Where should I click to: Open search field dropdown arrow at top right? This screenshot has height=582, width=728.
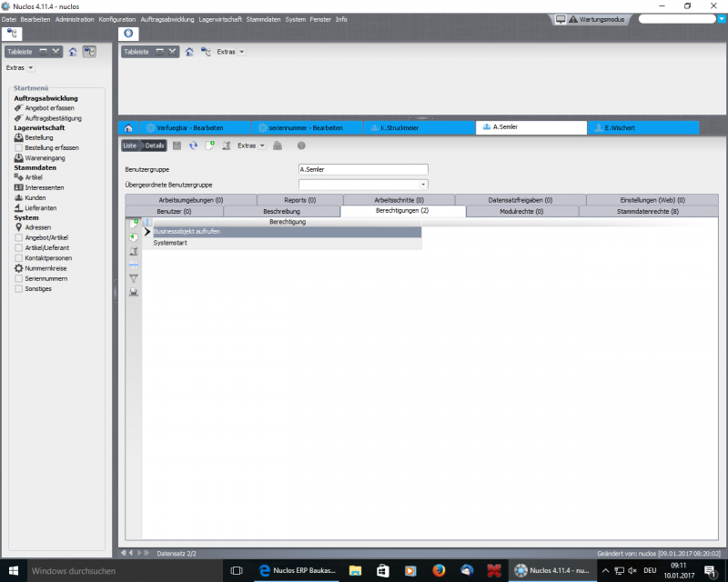pos(722,19)
